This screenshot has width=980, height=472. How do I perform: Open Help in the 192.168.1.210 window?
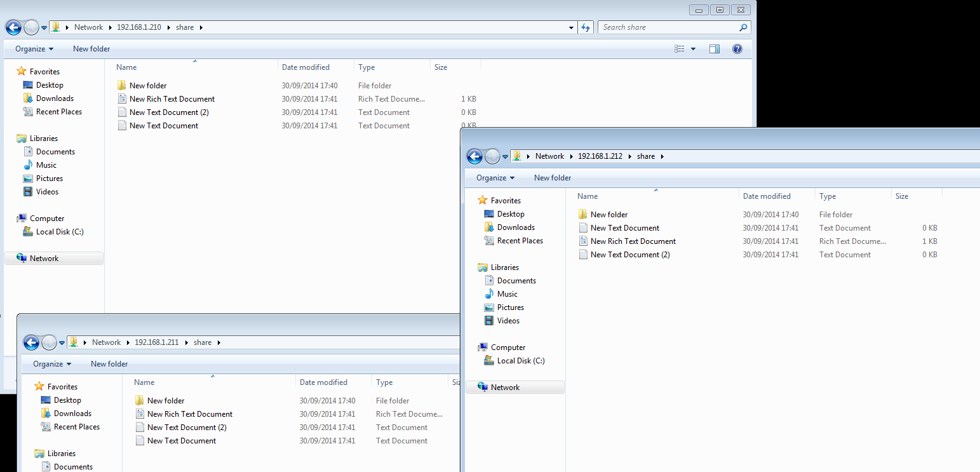(x=737, y=48)
